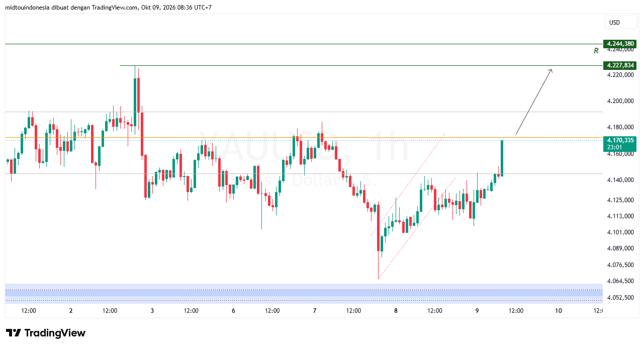Viewport: 644px width, 348px height.
Task: Click the 4.113,000 price axis value
Action: 620,216
